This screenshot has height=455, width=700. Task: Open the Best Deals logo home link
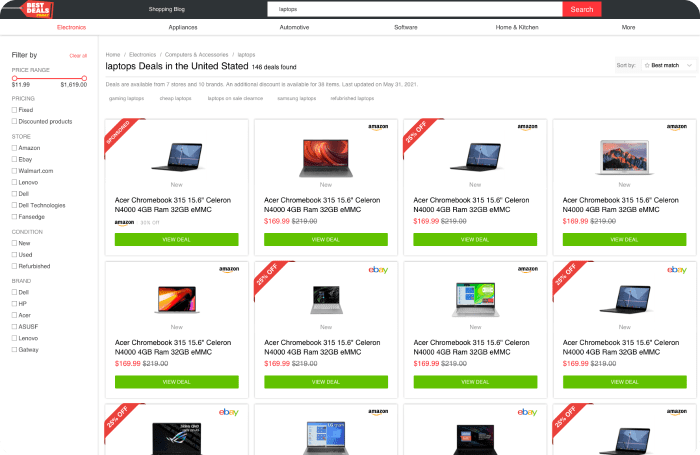coord(37,9)
